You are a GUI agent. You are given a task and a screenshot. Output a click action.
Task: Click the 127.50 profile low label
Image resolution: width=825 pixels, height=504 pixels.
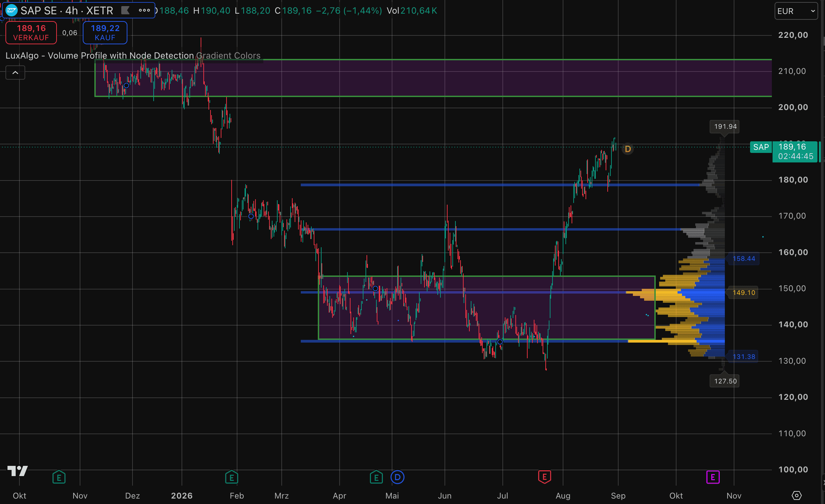[x=725, y=381]
